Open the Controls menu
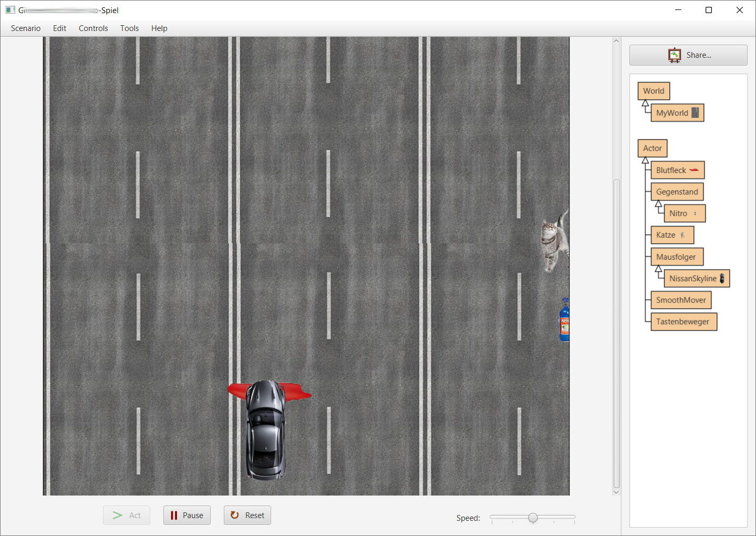 93,28
